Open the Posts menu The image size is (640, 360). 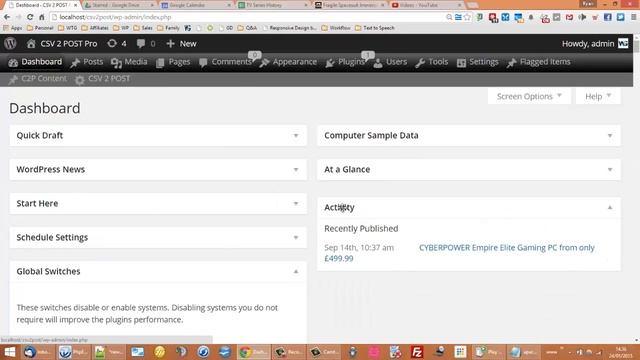pos(87,62)
